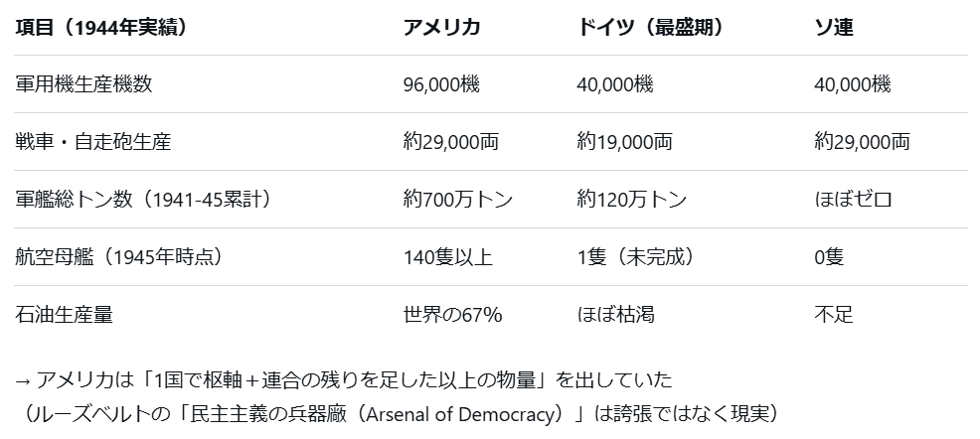Click the 戦車・自走砲生産 row label
This screenshot has width=980, height=439.
93,142
